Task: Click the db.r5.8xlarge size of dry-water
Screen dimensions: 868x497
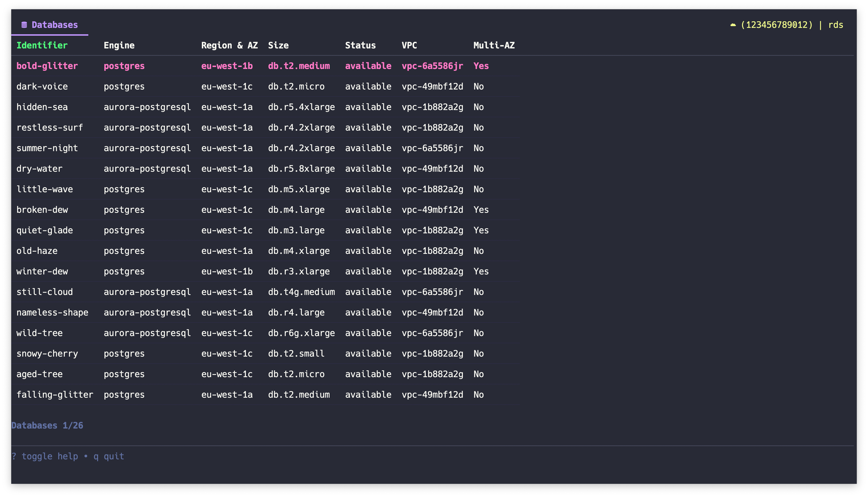Action: pos(301,169)
